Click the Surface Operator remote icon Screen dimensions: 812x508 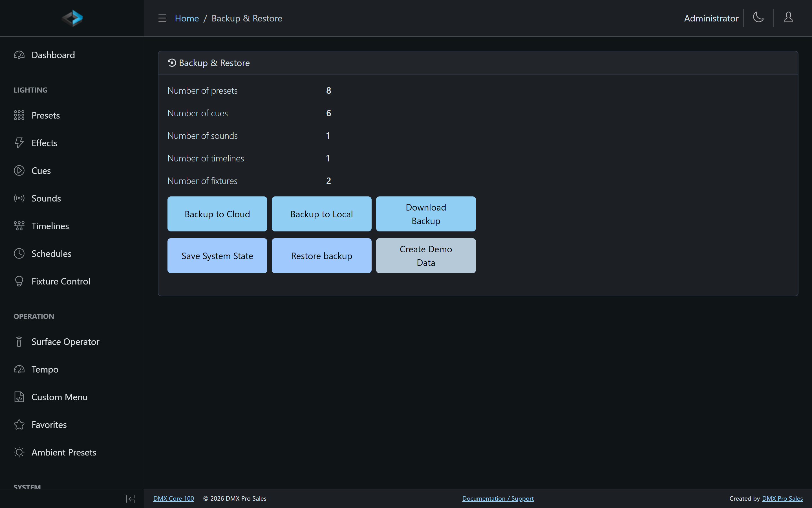tap(19, 342)
